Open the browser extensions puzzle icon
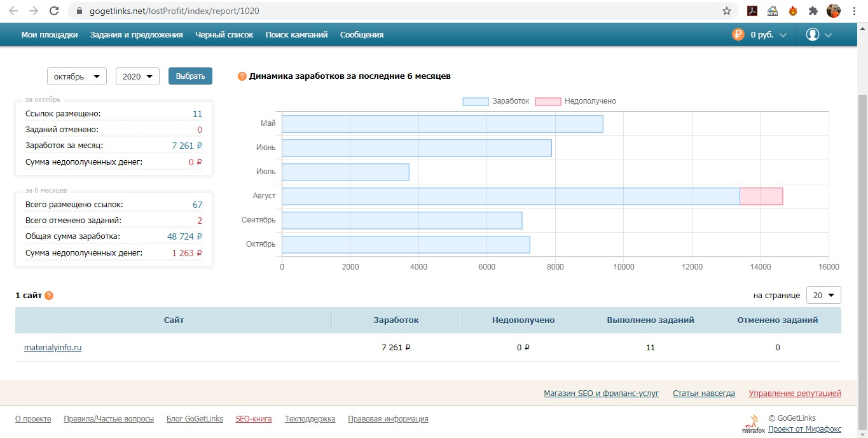The width and height of the screenshot is (868, 438). 813,11
